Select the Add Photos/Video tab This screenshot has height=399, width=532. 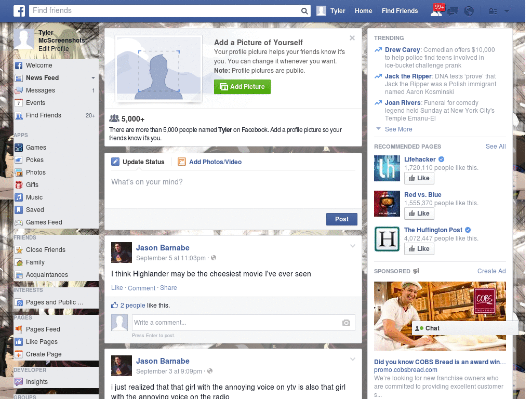pyautogui.click(x=210, y=162)
